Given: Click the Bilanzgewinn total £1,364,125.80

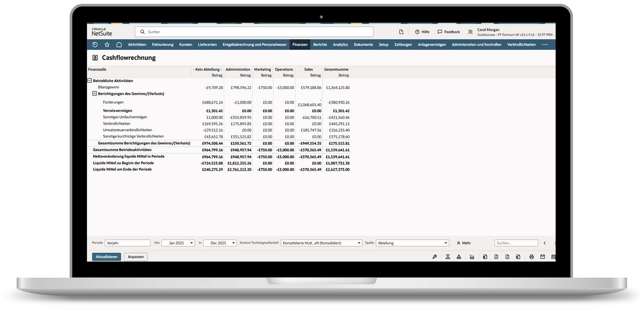Looking at the screenshot, I should click(x=338, y=87).
